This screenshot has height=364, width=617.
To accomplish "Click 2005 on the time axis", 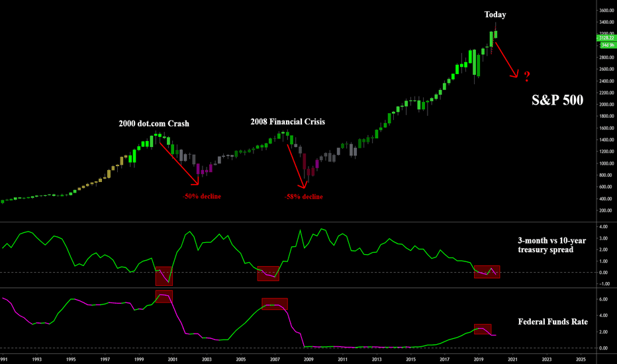I will (x=241, y=359).
